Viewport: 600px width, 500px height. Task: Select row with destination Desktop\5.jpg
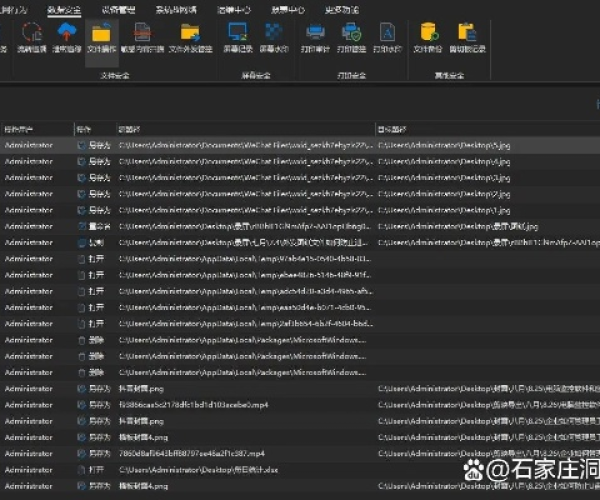pyautogui.click(x=300, y=145)
